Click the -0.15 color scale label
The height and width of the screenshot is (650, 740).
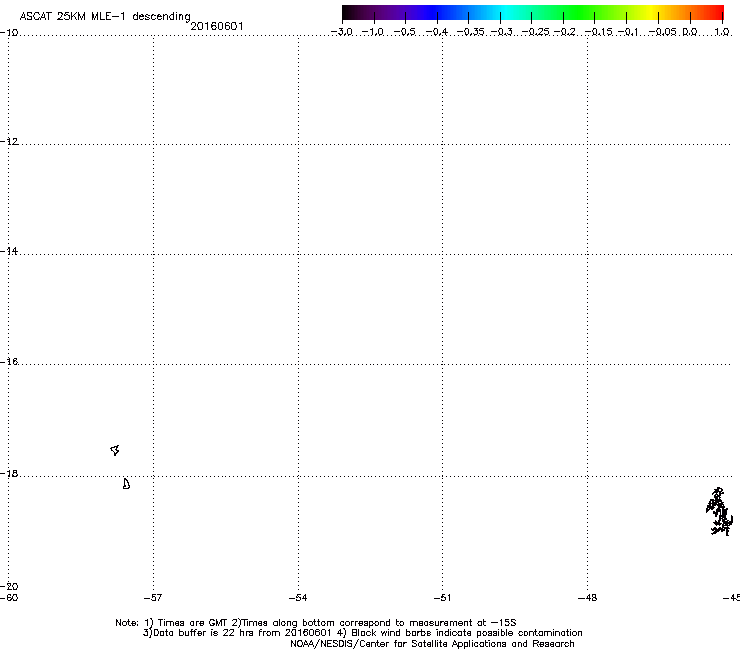click(x=598, y=32)
